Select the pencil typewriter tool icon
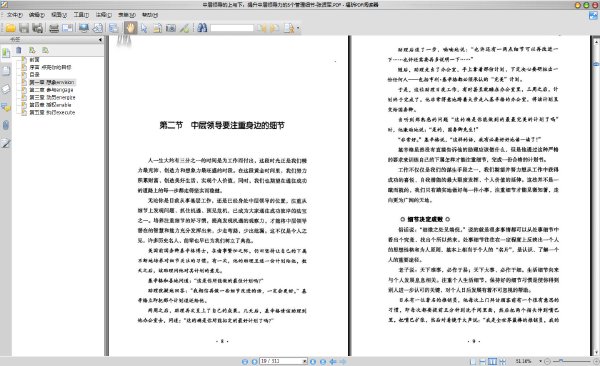Image resolution: width=600 pixels, height=366 pixels. point(184,28)
